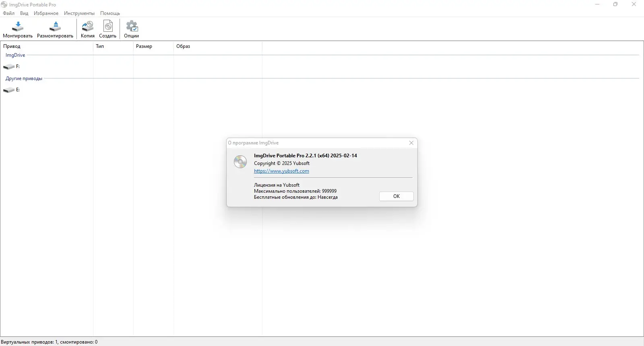Minimize the ImgDrive Portable Pro window
This screenshot has width=644, height=346.
(597, 4)
